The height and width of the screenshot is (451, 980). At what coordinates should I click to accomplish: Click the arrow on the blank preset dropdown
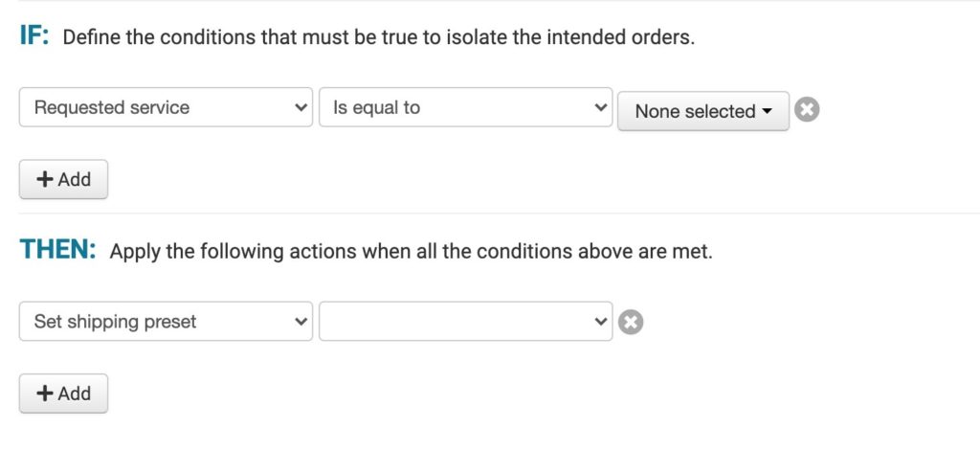tap(600, 322)
